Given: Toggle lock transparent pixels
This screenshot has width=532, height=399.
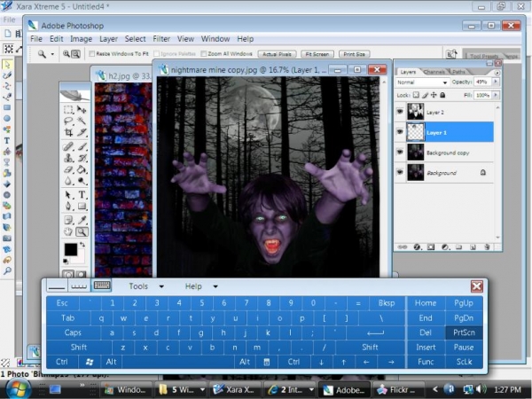Looking at the screenshot, I should click(416, 95).
